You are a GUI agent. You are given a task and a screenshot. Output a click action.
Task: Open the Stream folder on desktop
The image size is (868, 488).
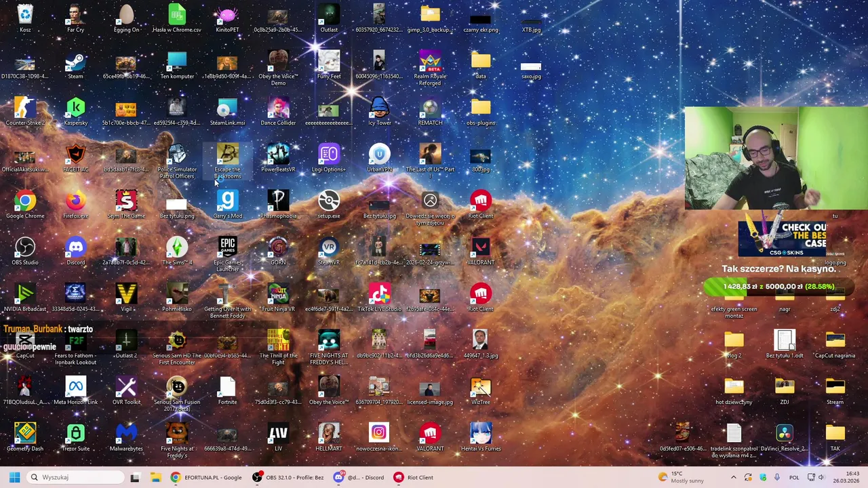(x=835, y=392)
